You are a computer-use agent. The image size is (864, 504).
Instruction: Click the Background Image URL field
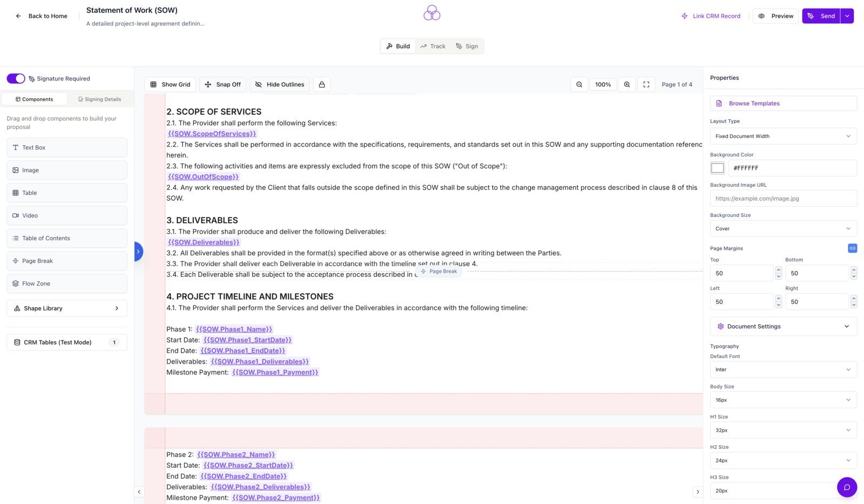tap(783, 198)
